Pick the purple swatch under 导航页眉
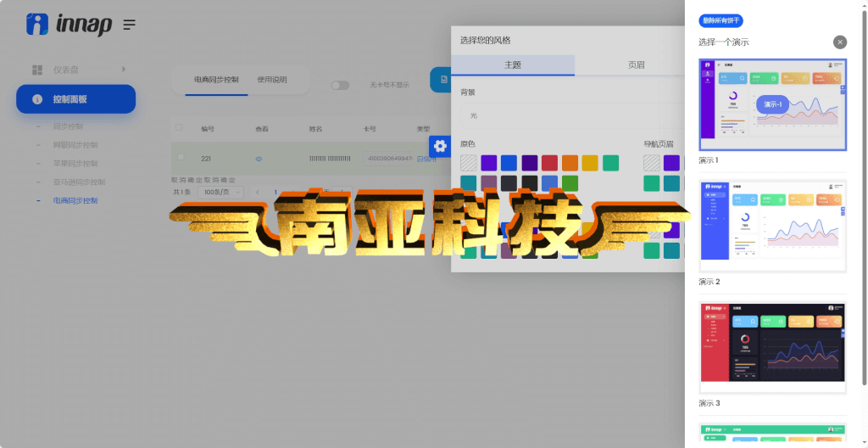 671,163
